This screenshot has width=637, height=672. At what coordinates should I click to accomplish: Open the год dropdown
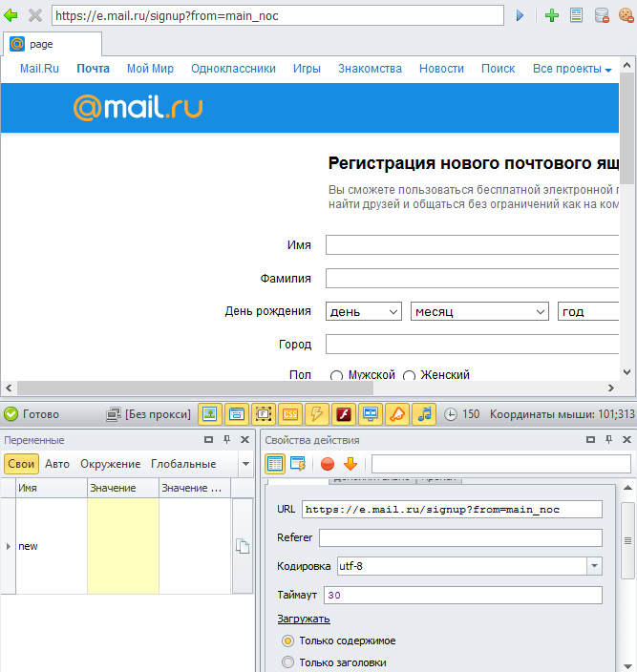click(588, 311)
